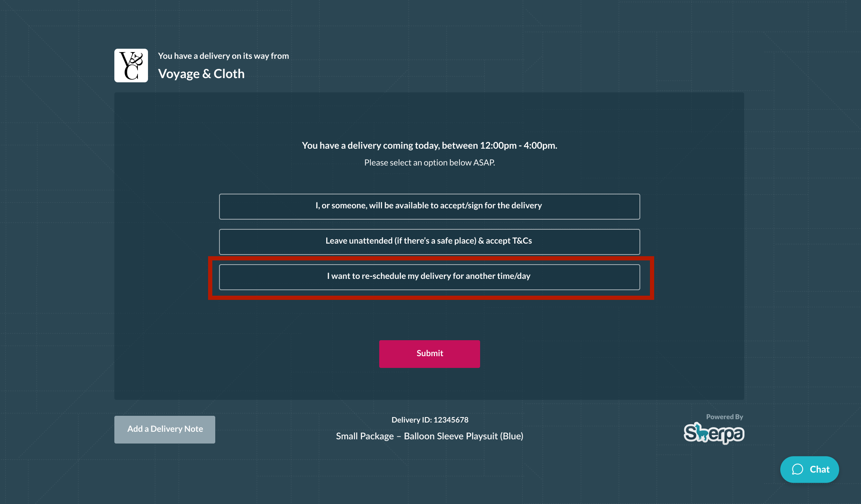Click Small Package Balloon Sleeve Playsuit description
This screenshot has width=861, height=504.
coord(429,436)
